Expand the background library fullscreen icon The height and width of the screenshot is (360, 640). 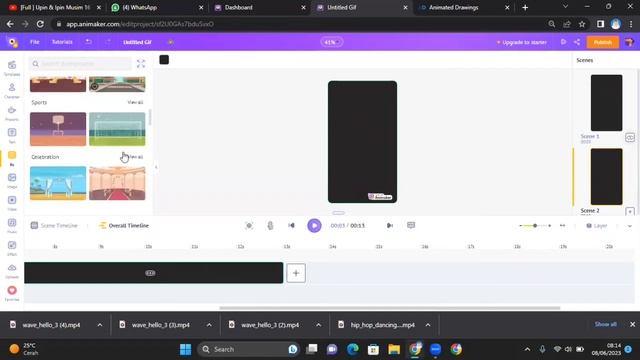coord(141,63)
